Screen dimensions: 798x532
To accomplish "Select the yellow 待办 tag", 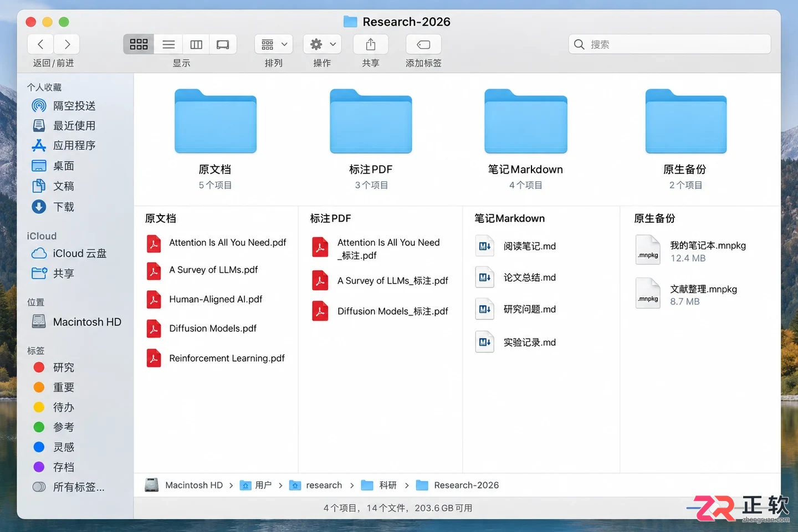I will pos(54,407).
